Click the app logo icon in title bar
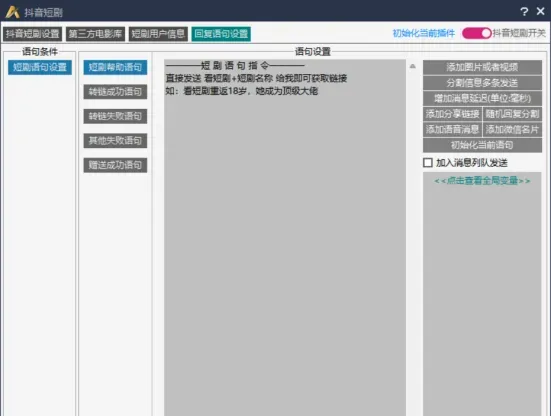Viewport: 551px width, 416px height. pos(13,12)
